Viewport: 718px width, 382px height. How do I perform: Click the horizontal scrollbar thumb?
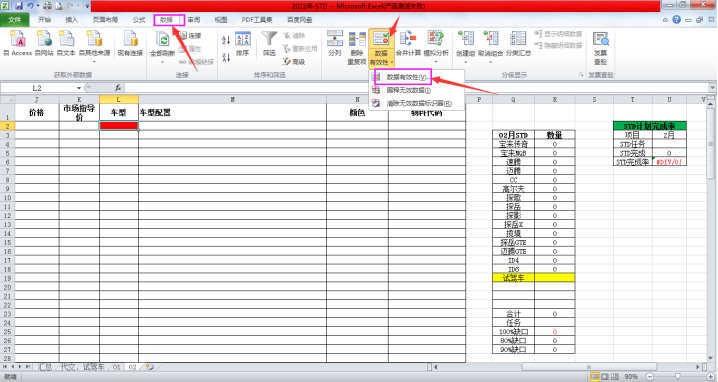(589, 366)
